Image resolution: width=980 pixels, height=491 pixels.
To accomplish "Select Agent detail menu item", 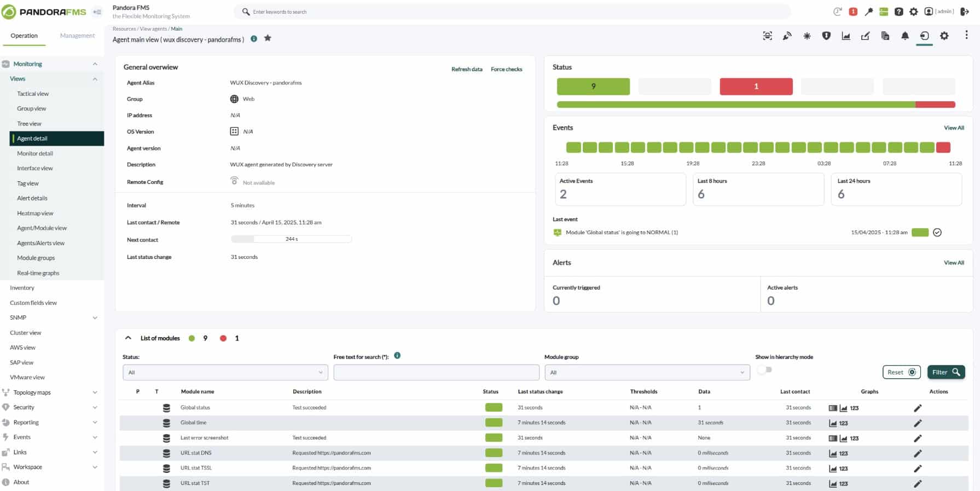I will click(57, 138).
